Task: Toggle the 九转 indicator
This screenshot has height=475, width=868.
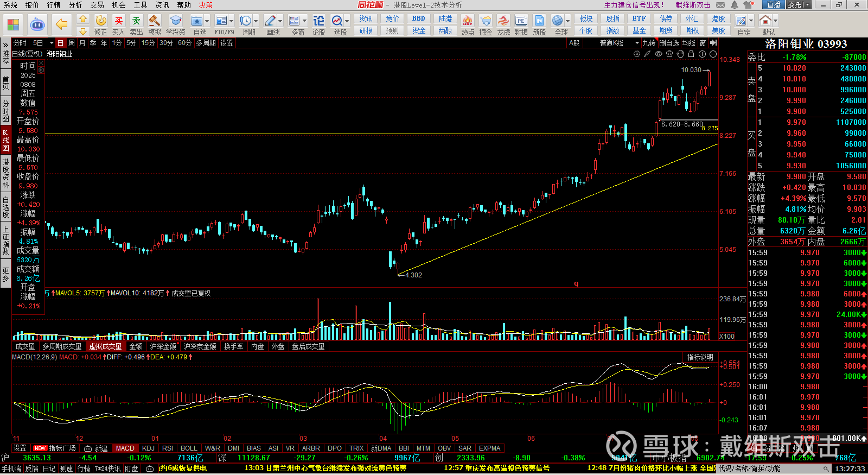Action: click(x=649, y=43)
